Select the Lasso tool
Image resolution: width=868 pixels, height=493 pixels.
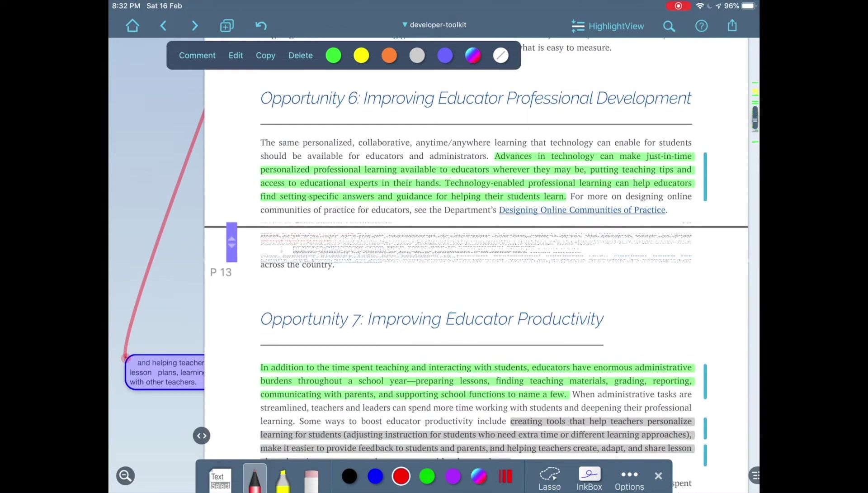[x=549, y=479]
